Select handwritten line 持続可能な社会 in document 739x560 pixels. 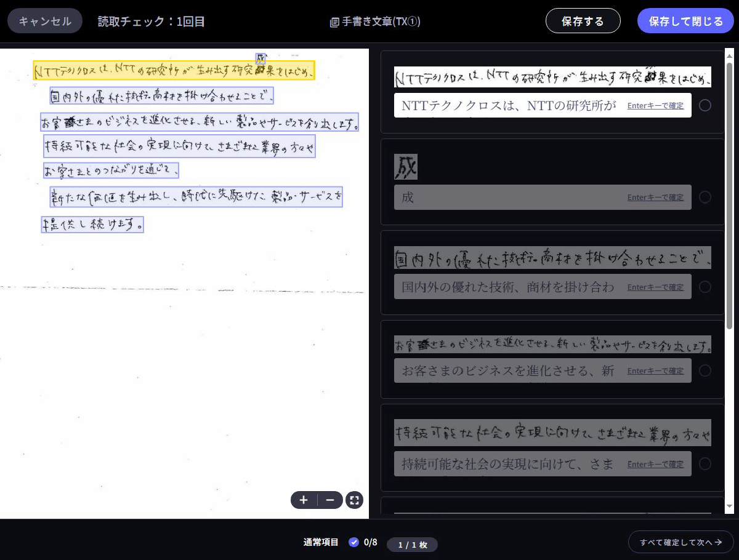(179, 146)
